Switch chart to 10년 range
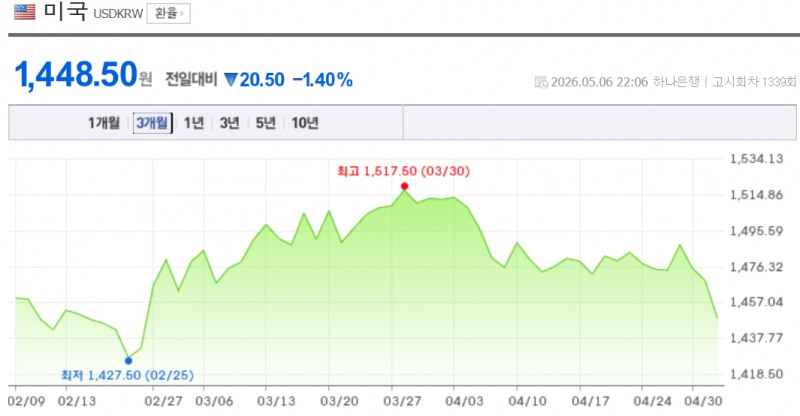800x416 pixels. (x=305, y=123)
